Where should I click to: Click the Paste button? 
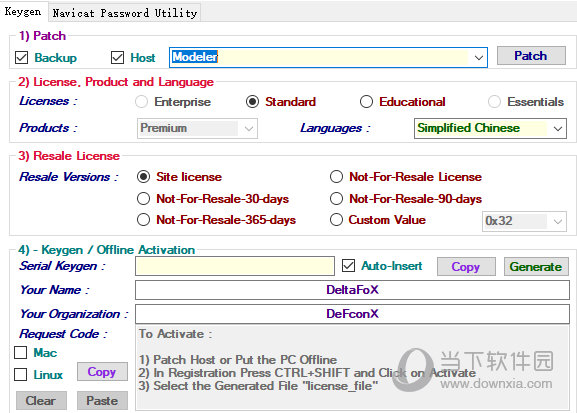click(x=102, y=400)
